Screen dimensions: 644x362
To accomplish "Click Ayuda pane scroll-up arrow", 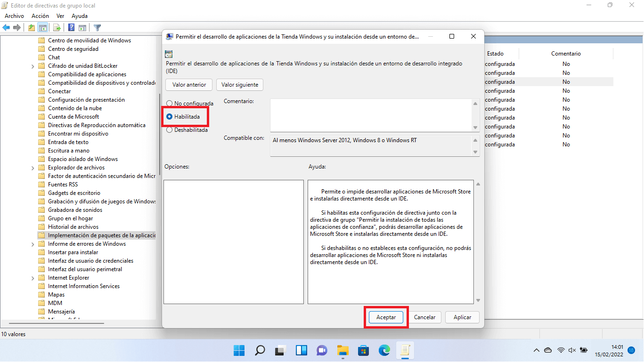I will click(x=478, y=184).
